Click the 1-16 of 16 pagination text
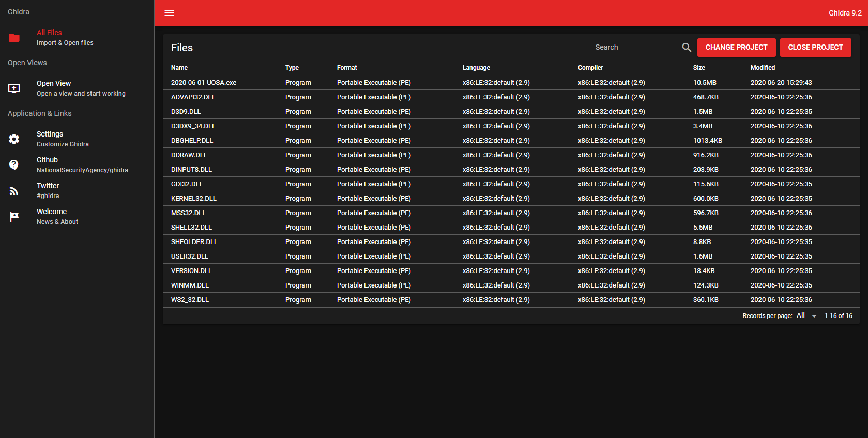Viewport: 868px width, 438px height. (x=839, y=316)
